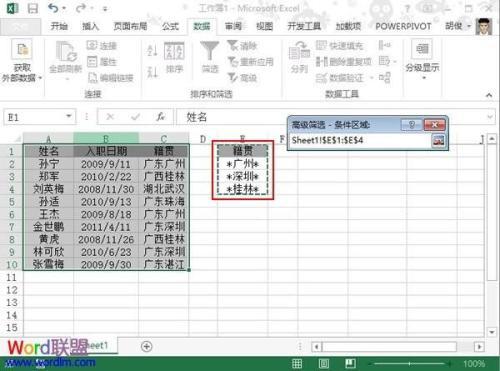Open the Formulas ribbon tab
Viewport: 500px width, 371px height.
[x=170, y=26]
